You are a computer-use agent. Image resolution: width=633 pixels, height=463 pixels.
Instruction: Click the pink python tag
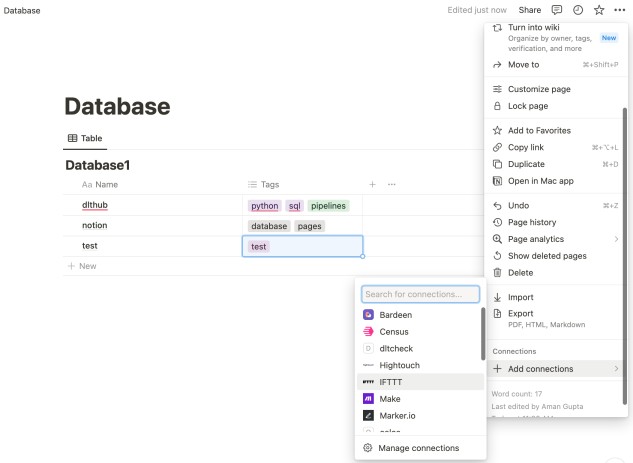click(x=265, y=206)
